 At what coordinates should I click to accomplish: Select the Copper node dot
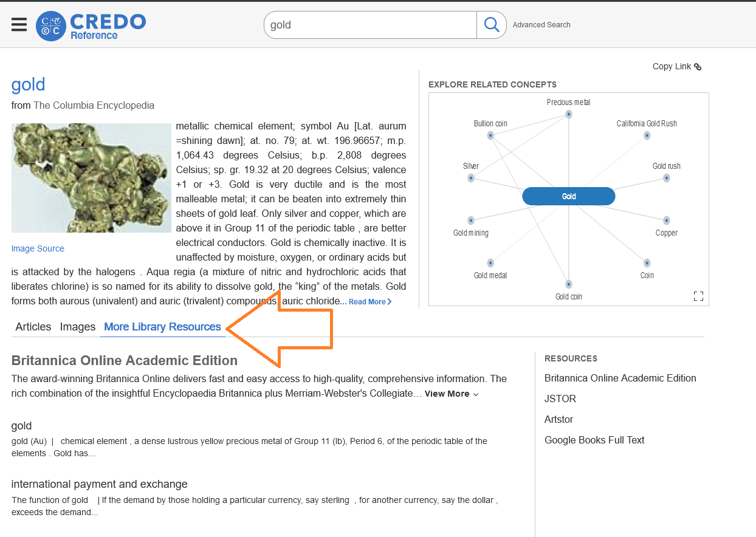(x=667, y=221)
